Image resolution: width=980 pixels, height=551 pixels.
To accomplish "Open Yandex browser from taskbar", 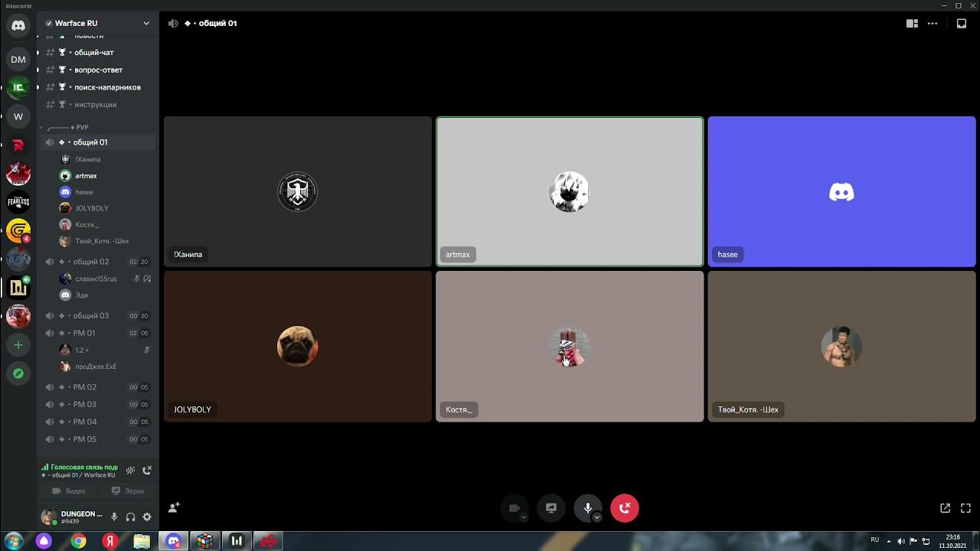I will (x=110, y=541).
